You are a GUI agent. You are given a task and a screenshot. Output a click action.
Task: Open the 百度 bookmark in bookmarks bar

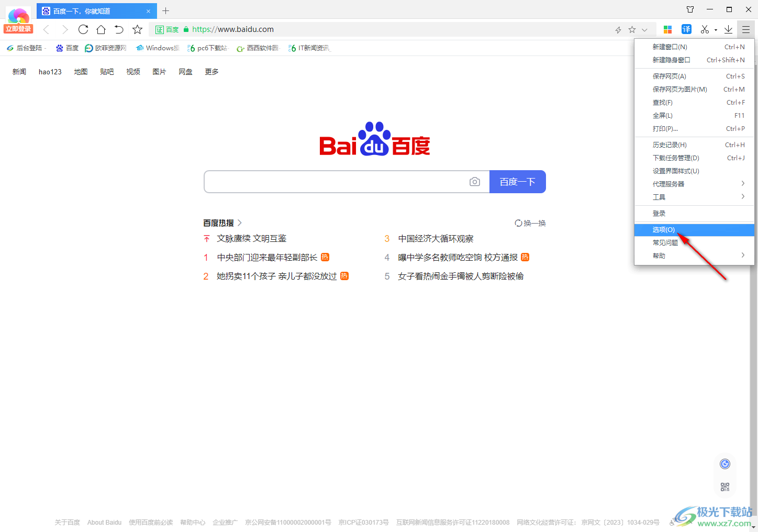coord(67,48)
